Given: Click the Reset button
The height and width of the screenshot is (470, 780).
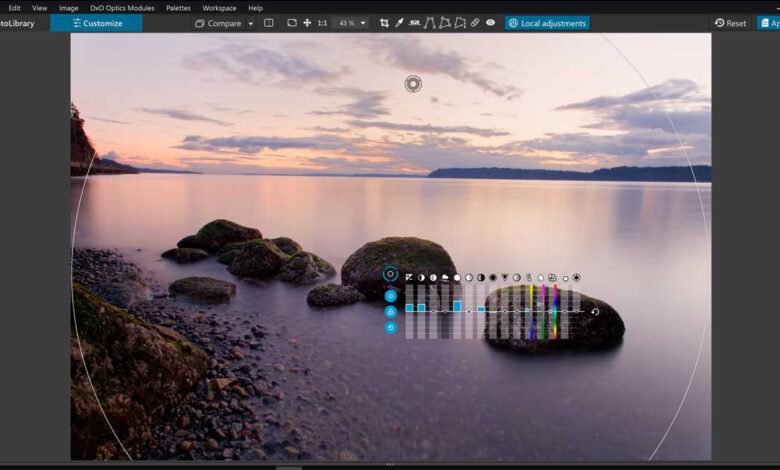Looking at the screenshot, I should 730,23.
